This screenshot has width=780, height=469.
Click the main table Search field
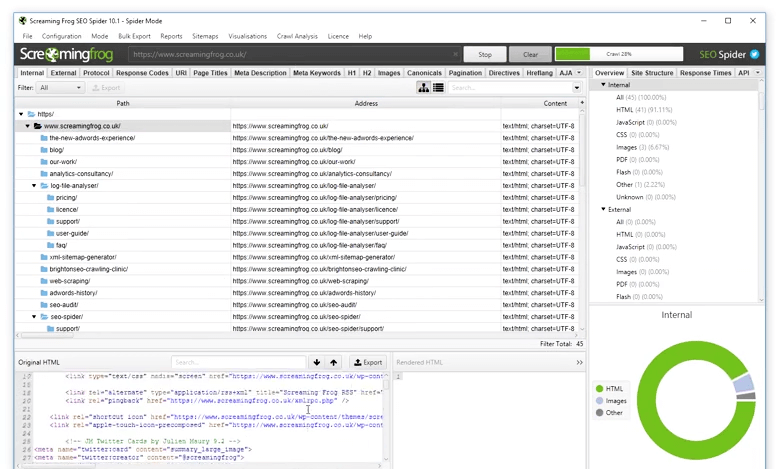click(x=510, y=88)
